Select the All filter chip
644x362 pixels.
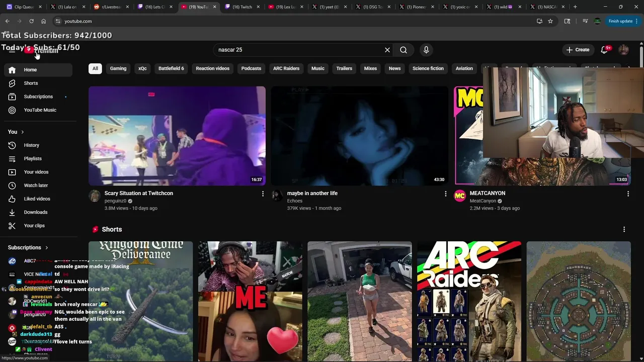[95, 68]
